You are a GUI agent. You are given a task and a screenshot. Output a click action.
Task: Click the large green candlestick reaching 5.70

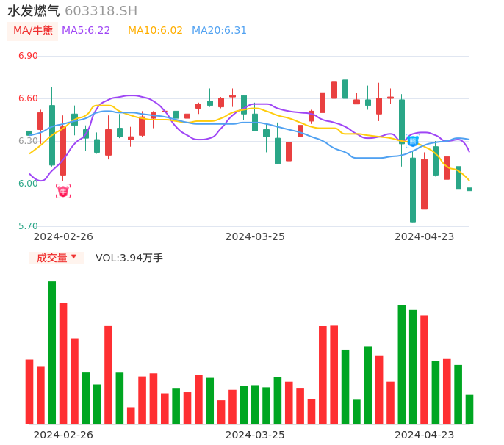413,189
